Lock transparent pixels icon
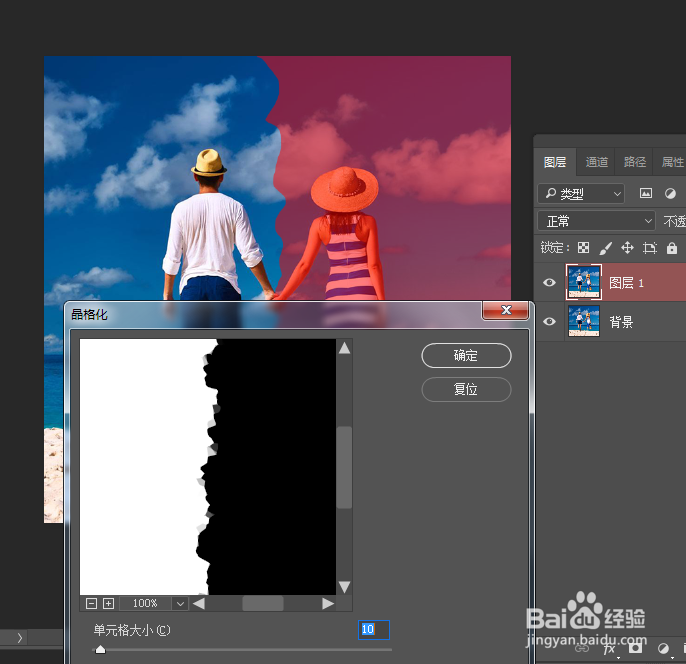The image size is (686, 664). pyautogui.click(x=583, y=248)
